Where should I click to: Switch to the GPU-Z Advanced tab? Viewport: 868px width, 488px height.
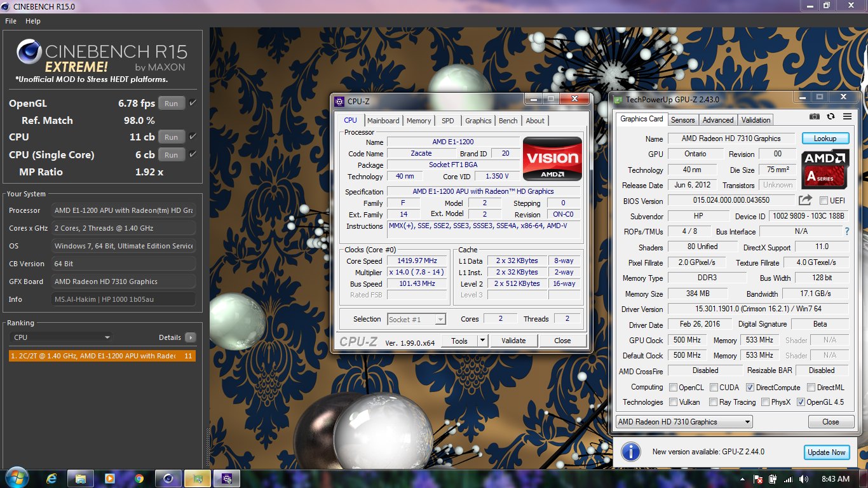pos(718,120)
